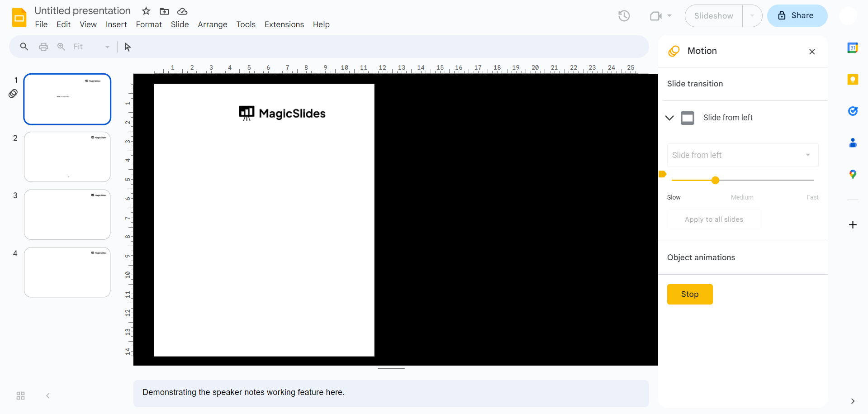Open the Extensions menu
The width and height of the screenshot is (868, 414).
tap(284, 24)
